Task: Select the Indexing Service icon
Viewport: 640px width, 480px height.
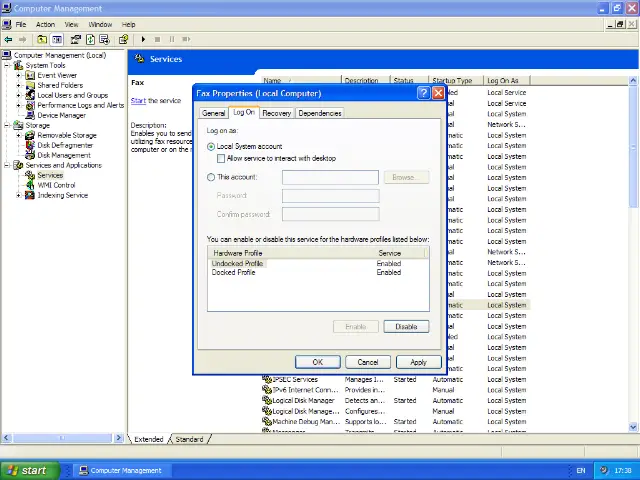Action: [x=30, y=195]
